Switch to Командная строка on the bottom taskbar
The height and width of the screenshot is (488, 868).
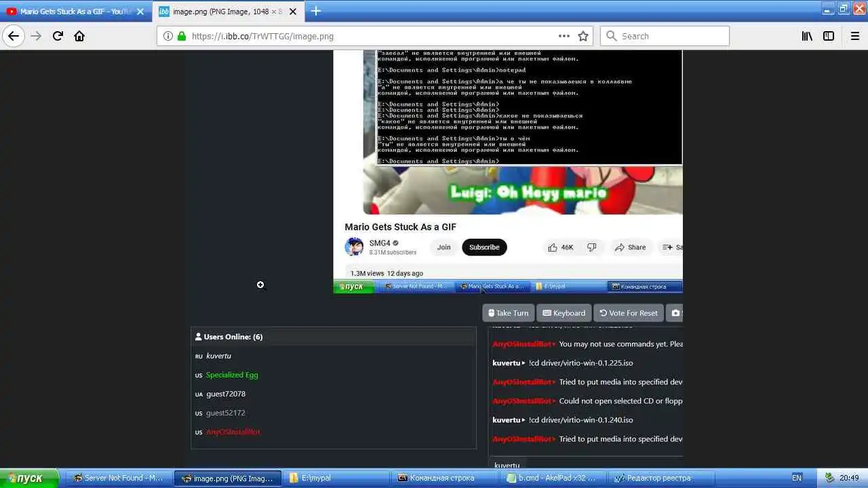[444, 478]
